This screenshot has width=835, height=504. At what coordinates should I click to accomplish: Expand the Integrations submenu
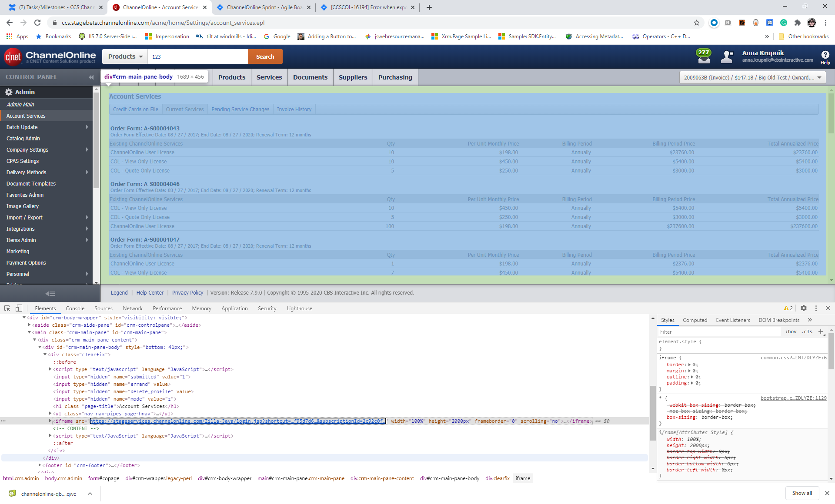coord(87,229)
